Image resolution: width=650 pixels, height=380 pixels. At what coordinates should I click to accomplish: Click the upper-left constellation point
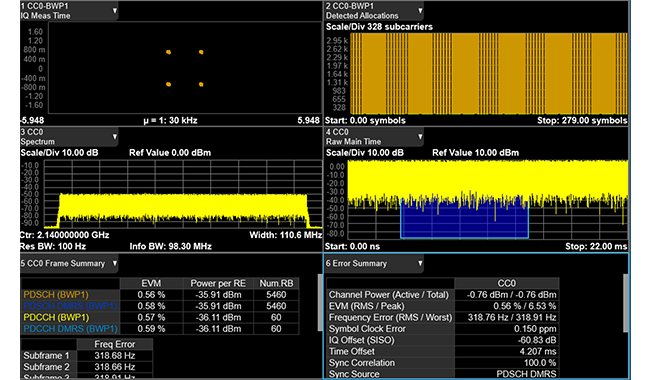(169, 52)
